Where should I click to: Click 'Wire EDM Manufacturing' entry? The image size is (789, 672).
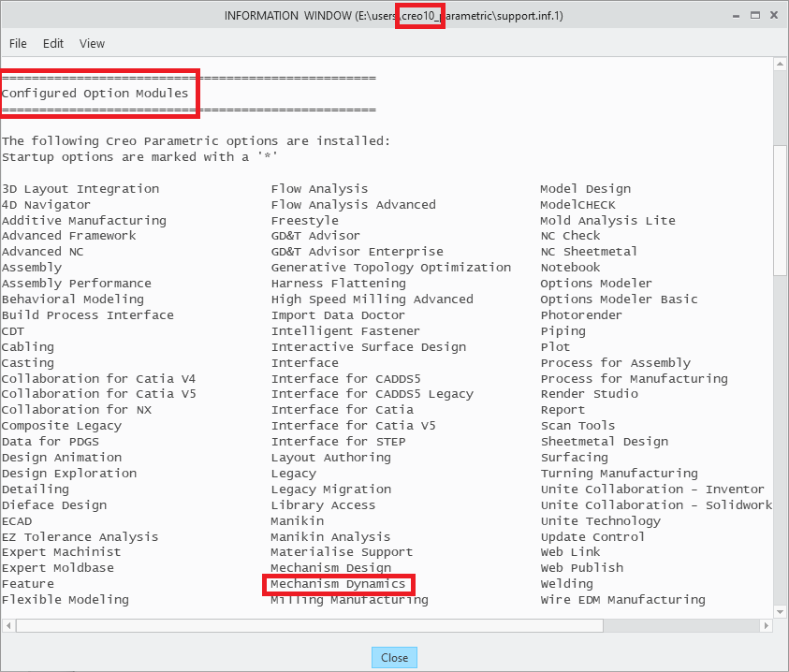click(623, 600)
